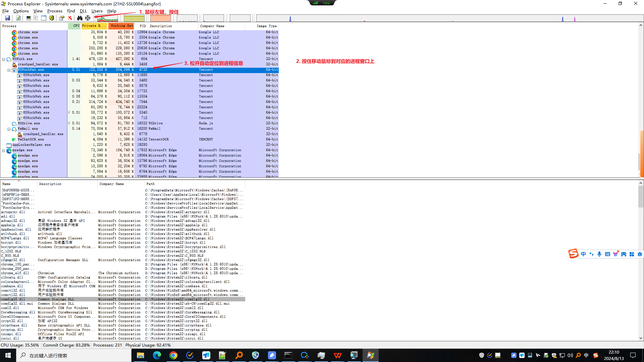Sort by Private Bytes column header
Image resolution: width=644 pixels, height=362 pixels.
(94, 26)
